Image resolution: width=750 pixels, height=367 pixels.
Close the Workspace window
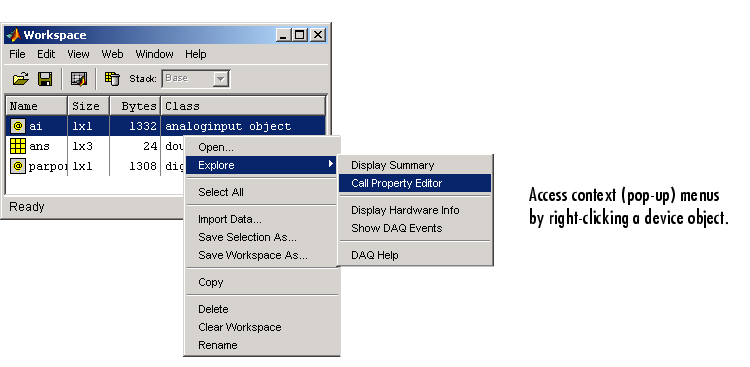318,35
